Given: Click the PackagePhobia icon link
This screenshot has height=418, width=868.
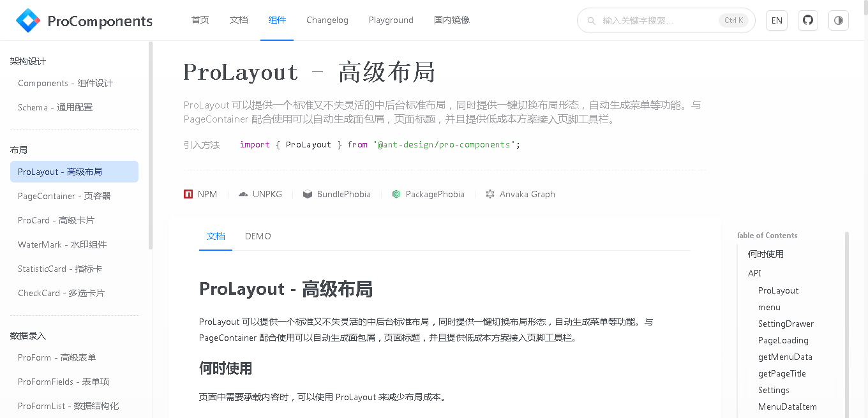Looking at the screenshot, I should coord(396,194).
